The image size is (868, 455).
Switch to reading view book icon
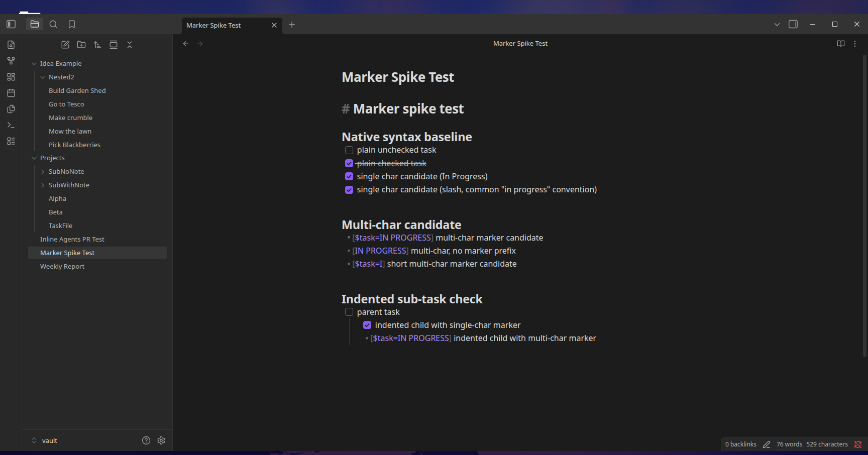click(x=841, y=44)
